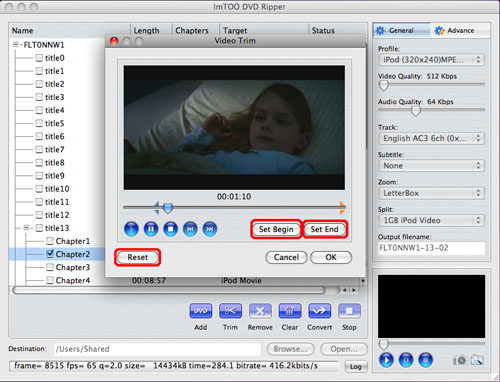Click the Log button
The image size is (500, 382).
[x=356, y=367]
